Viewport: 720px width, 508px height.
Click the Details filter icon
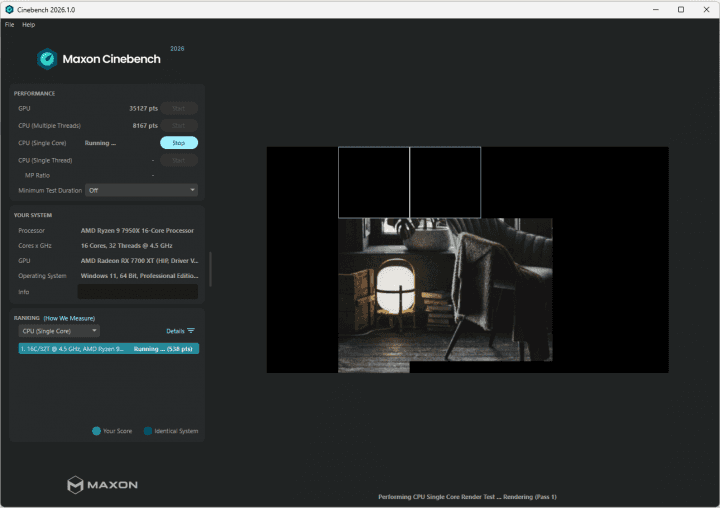[191, 331]
